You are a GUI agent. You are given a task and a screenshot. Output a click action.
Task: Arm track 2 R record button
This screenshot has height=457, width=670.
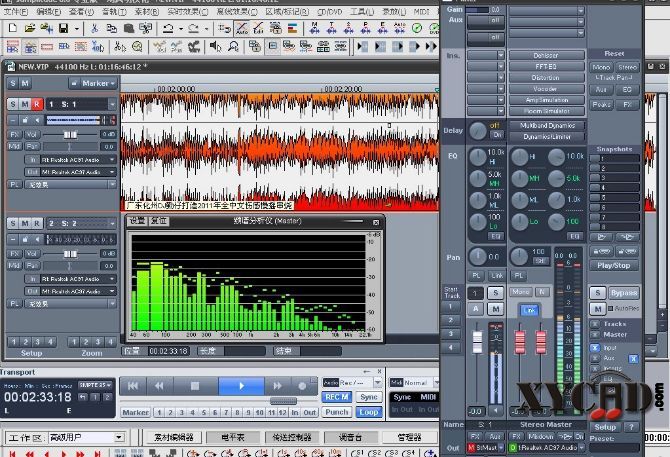[37, 223]
